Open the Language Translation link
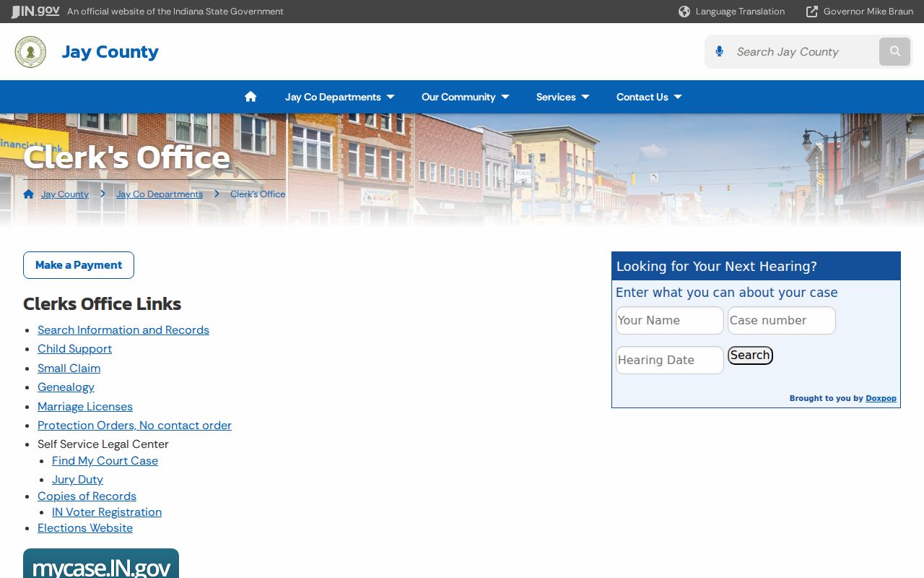This screenshot has width=924, height=578. pos(740,12)
